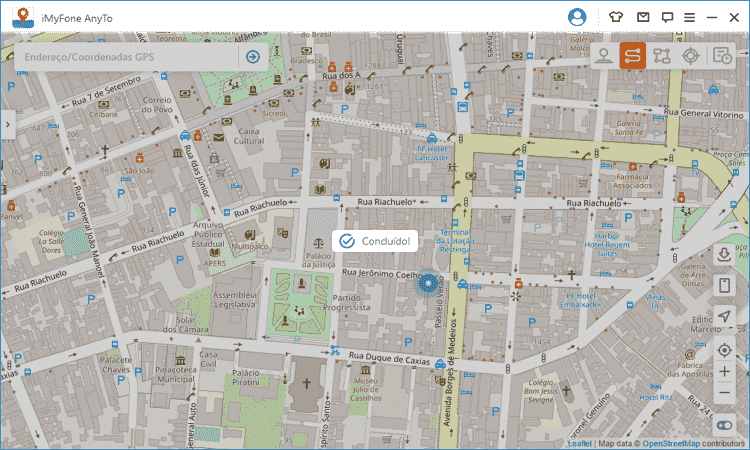Toggle the switch at bottom right
The width and height of the screenshot is (750, 450).
(x=724, y=425)
